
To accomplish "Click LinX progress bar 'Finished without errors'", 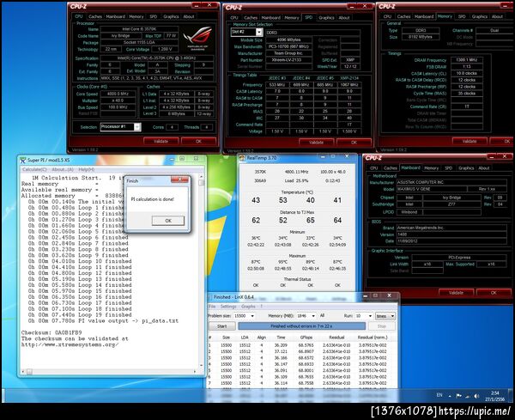I will pos(301,326).
